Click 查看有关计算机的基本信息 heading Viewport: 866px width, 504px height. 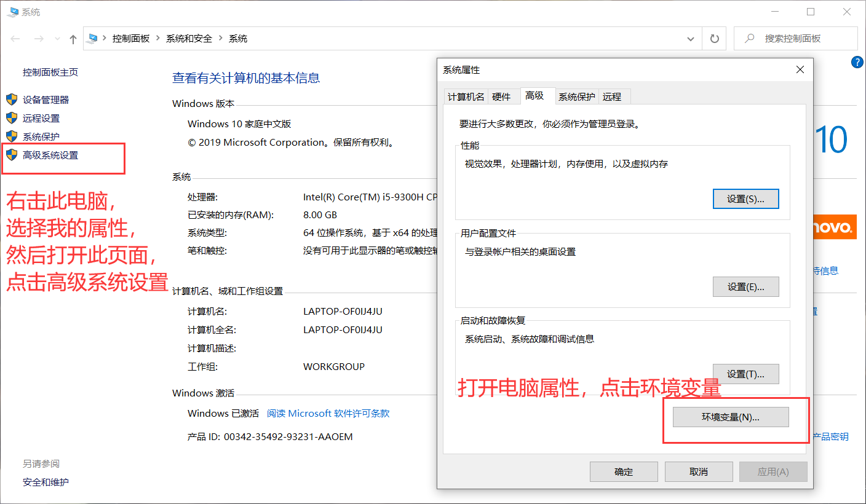[246, 77]
